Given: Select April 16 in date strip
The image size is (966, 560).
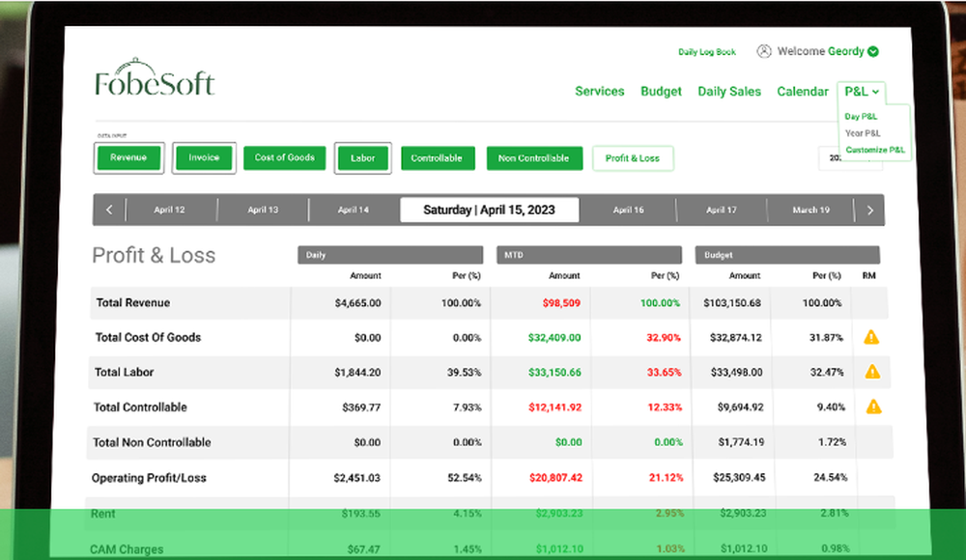Looking at the screenshot, I should (x=629, y=210).
